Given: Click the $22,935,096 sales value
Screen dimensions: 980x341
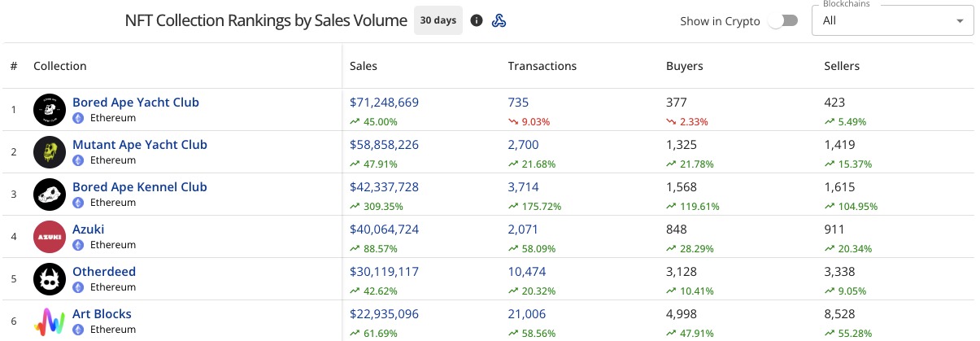Looking at the screenshot, I should pos(385,314).
